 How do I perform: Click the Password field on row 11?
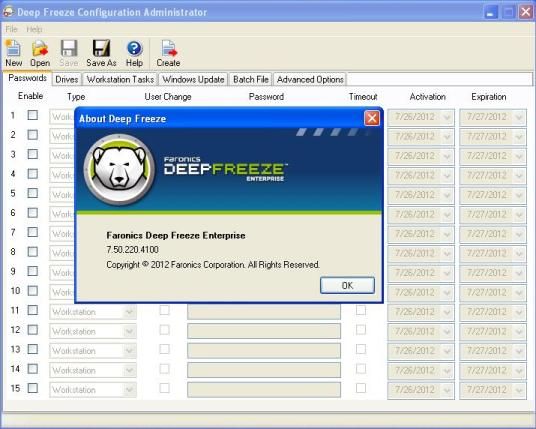[x=264, y=312]
